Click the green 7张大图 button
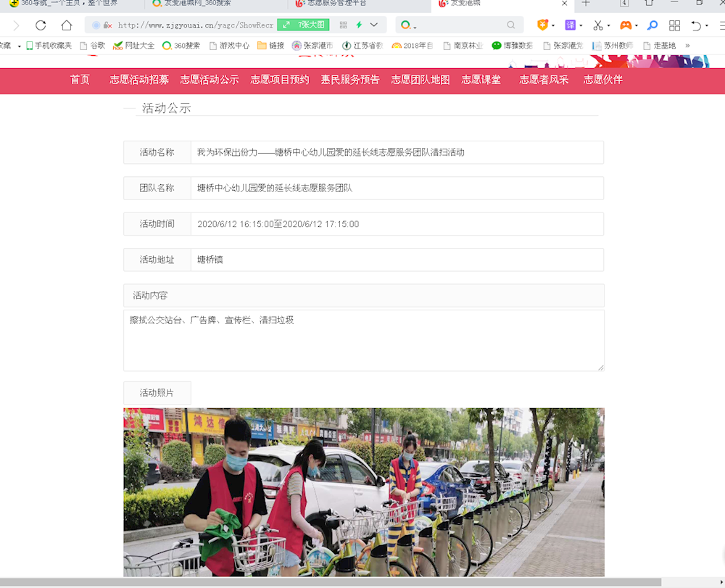Viewport: 725px width, 588px height. click(303, 24)
